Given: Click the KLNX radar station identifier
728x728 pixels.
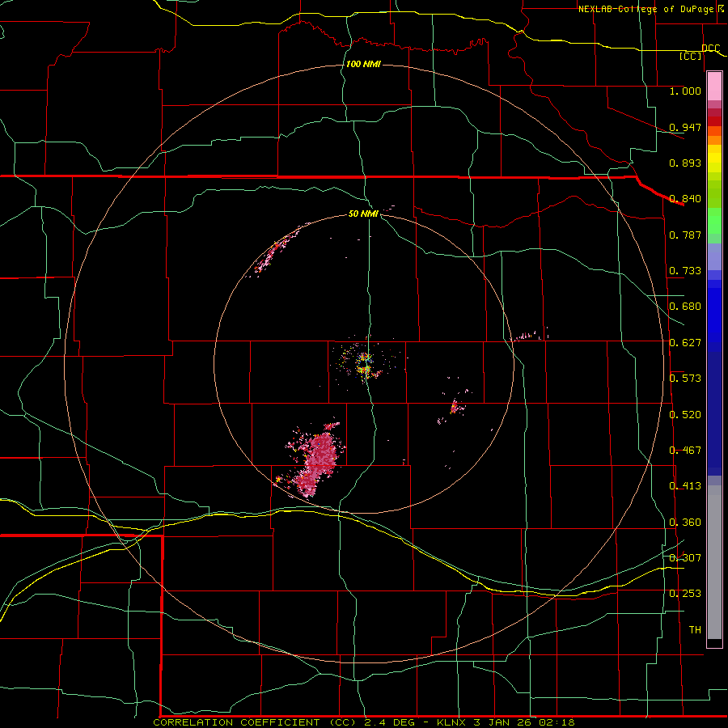Looking at the screenshot, I should (453, 722).
